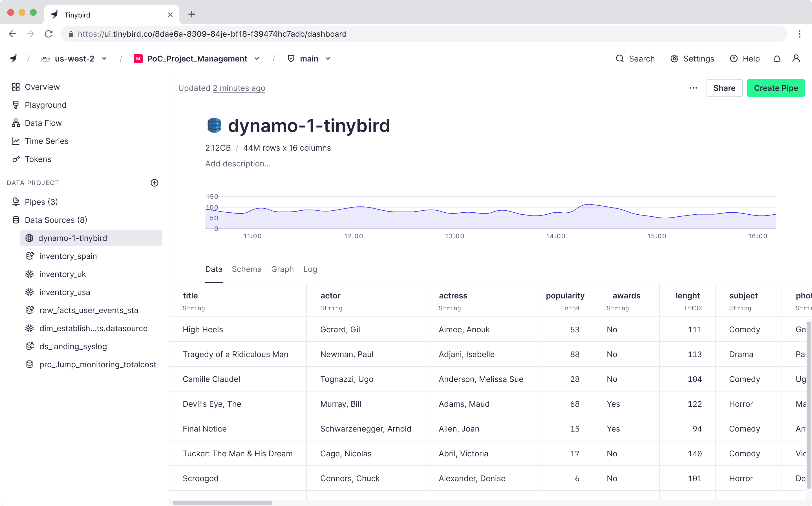The height and width of the screenshot is (506, 812).
Task: Click the Share button
Action: point(724,88)
